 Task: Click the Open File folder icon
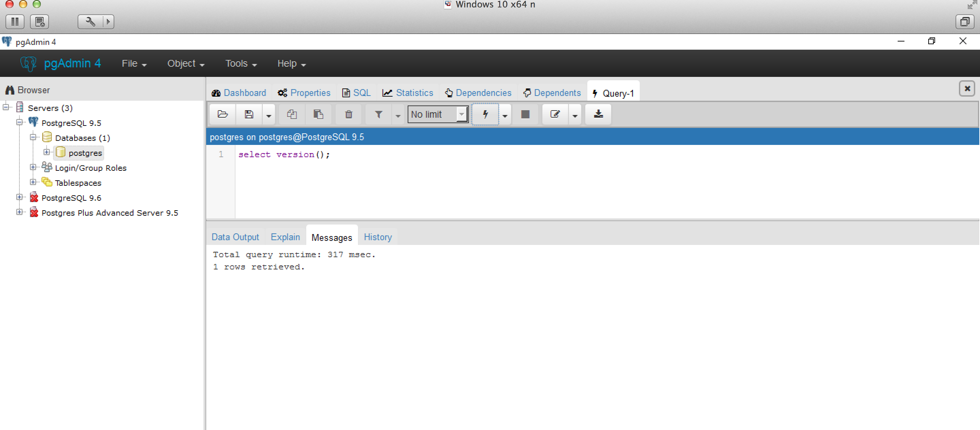223,114
